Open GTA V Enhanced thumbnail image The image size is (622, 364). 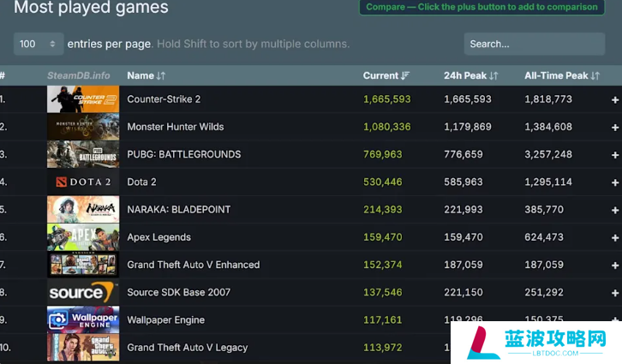83,265
